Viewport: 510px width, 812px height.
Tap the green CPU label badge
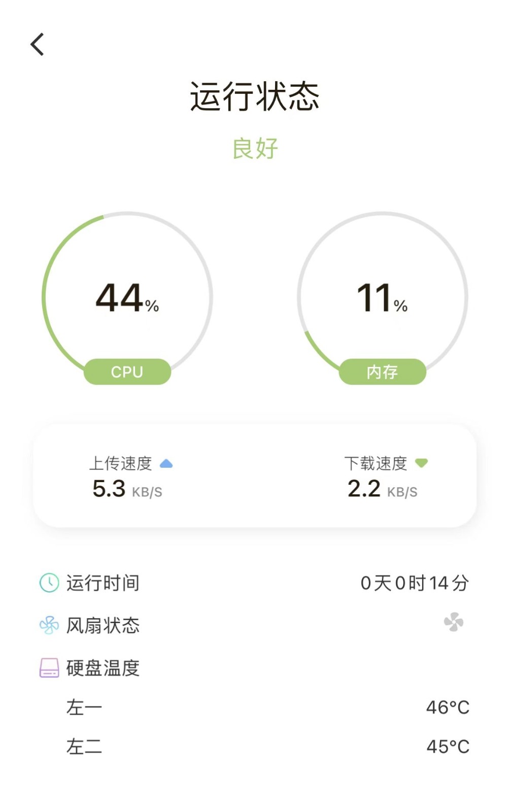(127, 371)
